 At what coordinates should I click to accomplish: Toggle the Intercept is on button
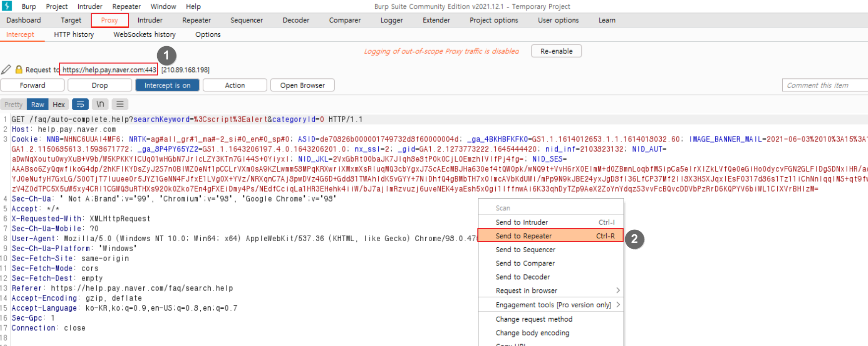(168, 85)
